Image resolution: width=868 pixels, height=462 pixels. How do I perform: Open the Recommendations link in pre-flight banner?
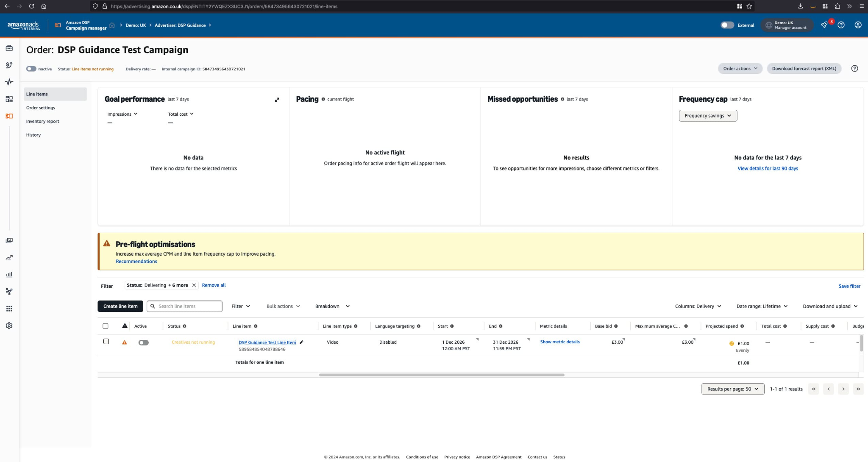click(136, 262)
